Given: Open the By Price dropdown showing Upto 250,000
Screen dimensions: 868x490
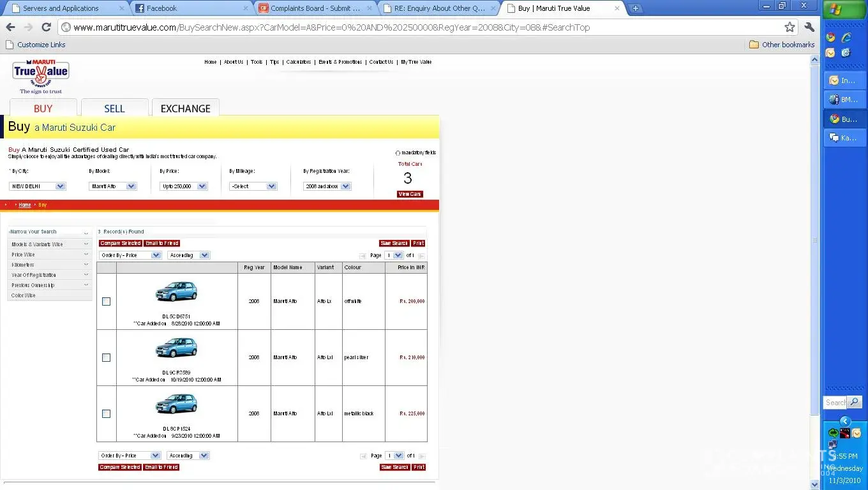Looking at the screenshot, I should 184,186.
